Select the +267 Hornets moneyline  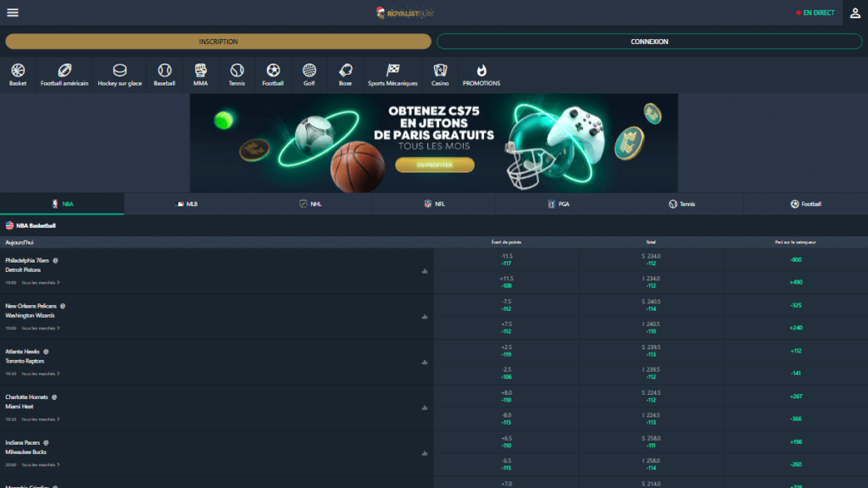796,396
